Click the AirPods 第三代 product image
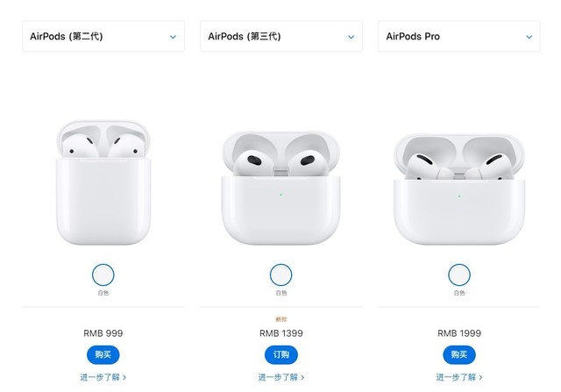The width and height of the screenshot is (561, 392). [x=280, y=189]
